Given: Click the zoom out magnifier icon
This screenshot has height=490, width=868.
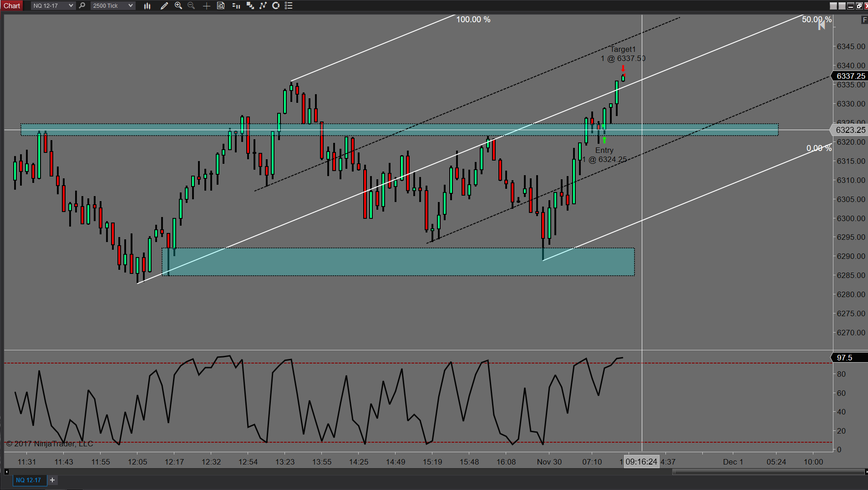Looking at the screenshot, I should (x=191, y=5).
